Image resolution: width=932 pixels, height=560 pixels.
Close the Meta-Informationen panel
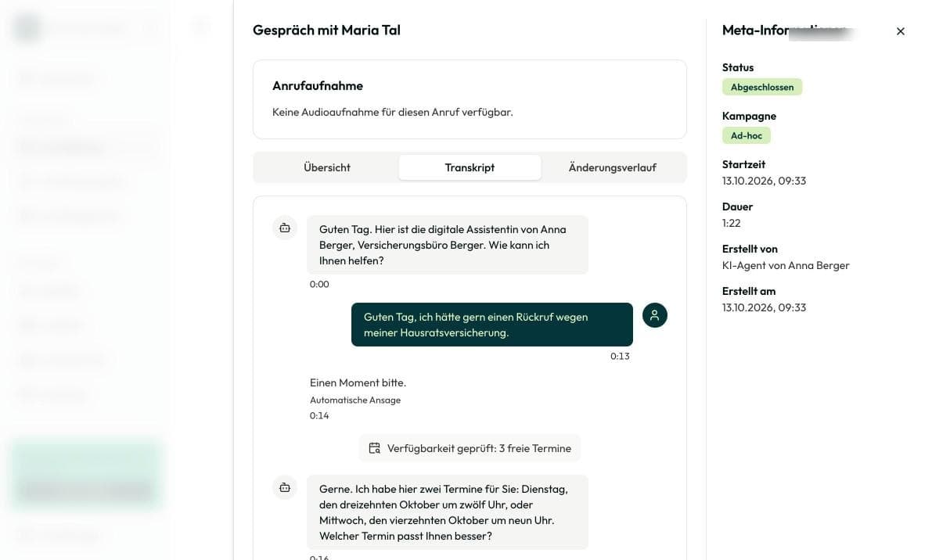click(x=900, y=31)
